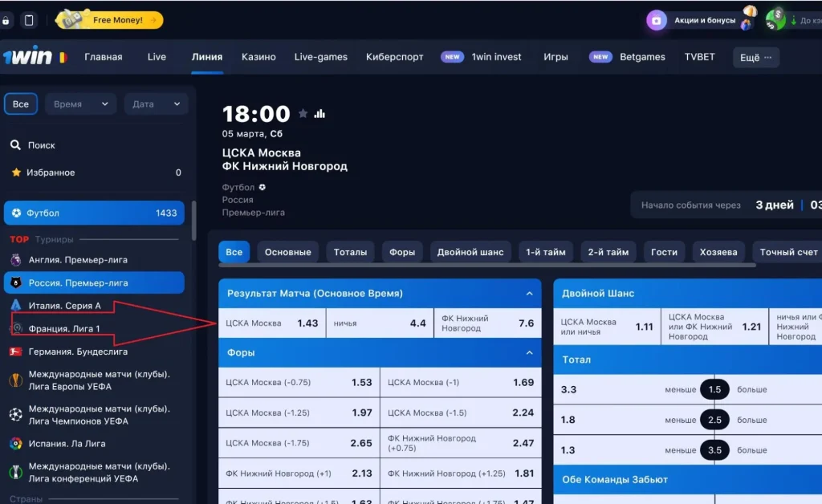Open the Время dropdown
Viewport: 822px width, 504px height.
click(x=81, y=104)
